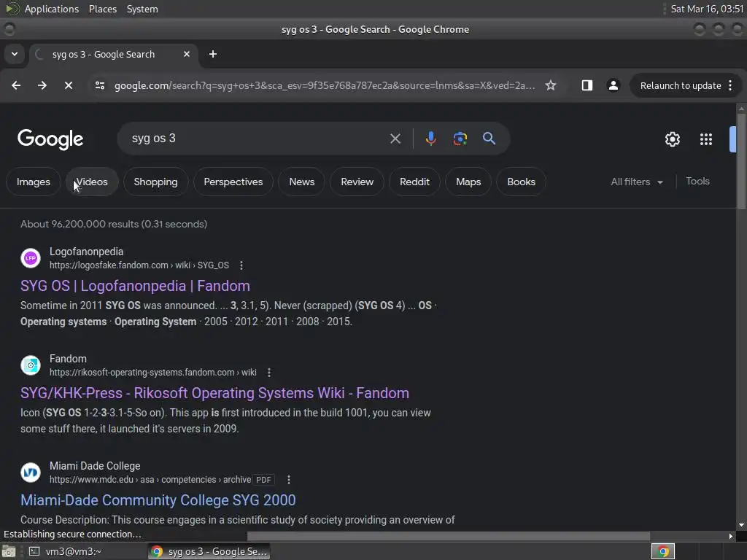View site information icon in address bar
Screen dimensions: 747x560
(x=99, y=85)
